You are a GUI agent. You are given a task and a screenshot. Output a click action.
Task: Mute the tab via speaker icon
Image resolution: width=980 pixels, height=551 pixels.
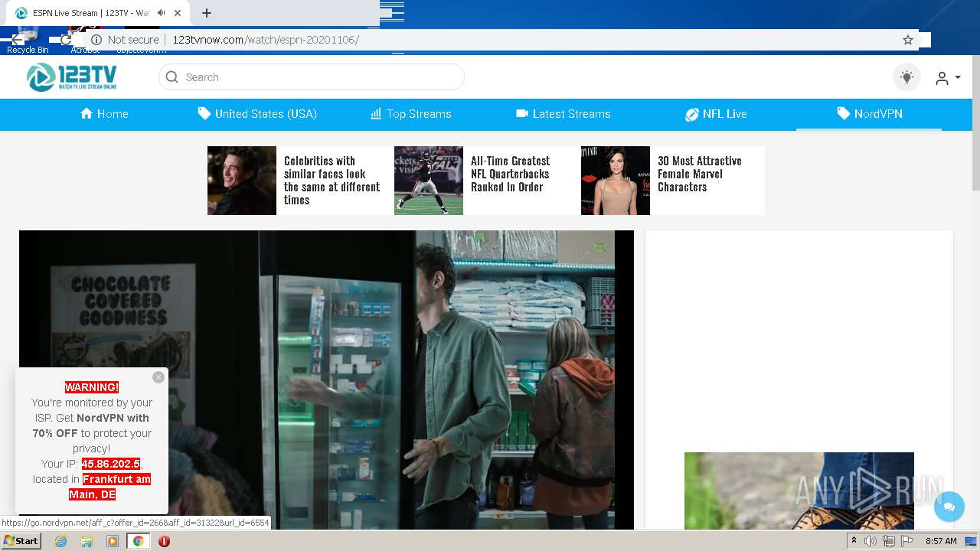162,13
